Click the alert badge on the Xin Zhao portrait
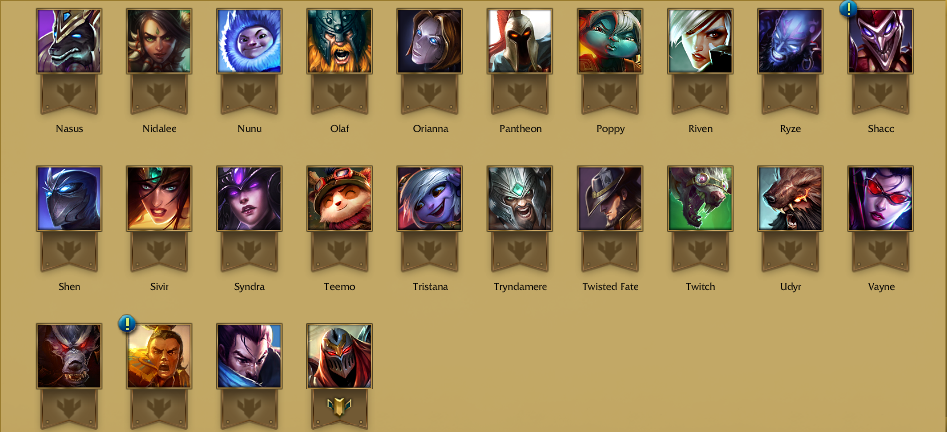947x432 pixels. pyautogui.click(x=127, y=323)
